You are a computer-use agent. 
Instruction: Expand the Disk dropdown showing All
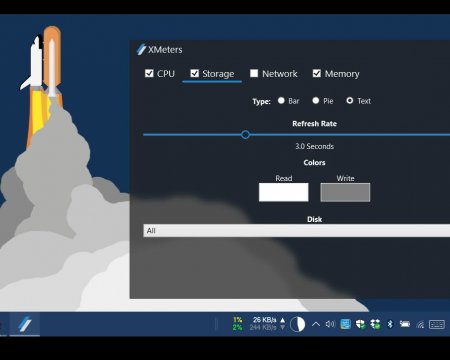(x=297, y=231)
